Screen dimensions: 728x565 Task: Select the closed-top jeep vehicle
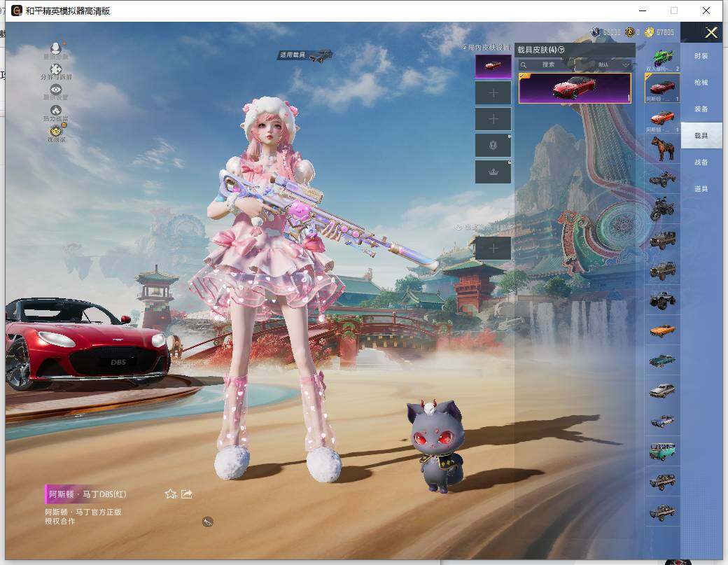click(662, 239)
